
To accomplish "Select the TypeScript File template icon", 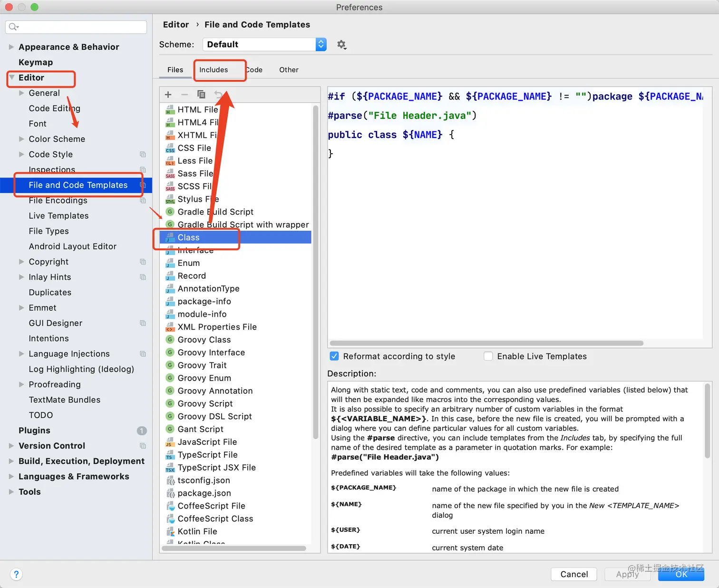I will (x=170, y=455).
